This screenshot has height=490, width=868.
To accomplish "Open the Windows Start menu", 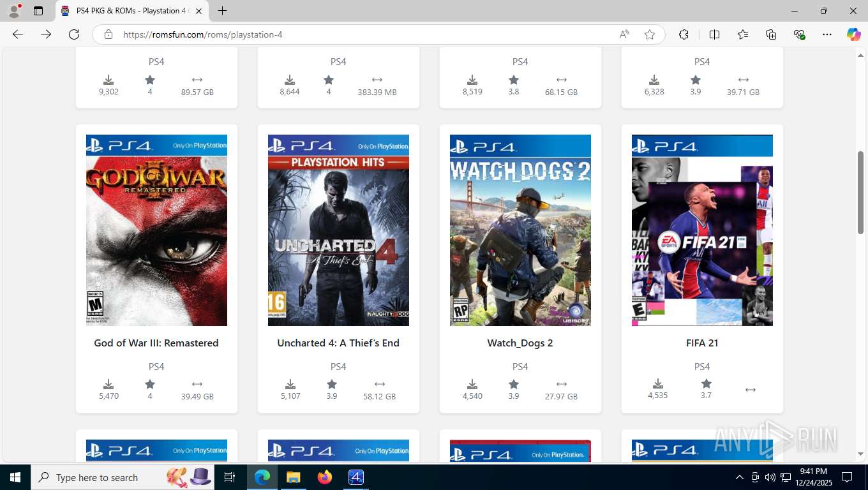I will (15, 477).
